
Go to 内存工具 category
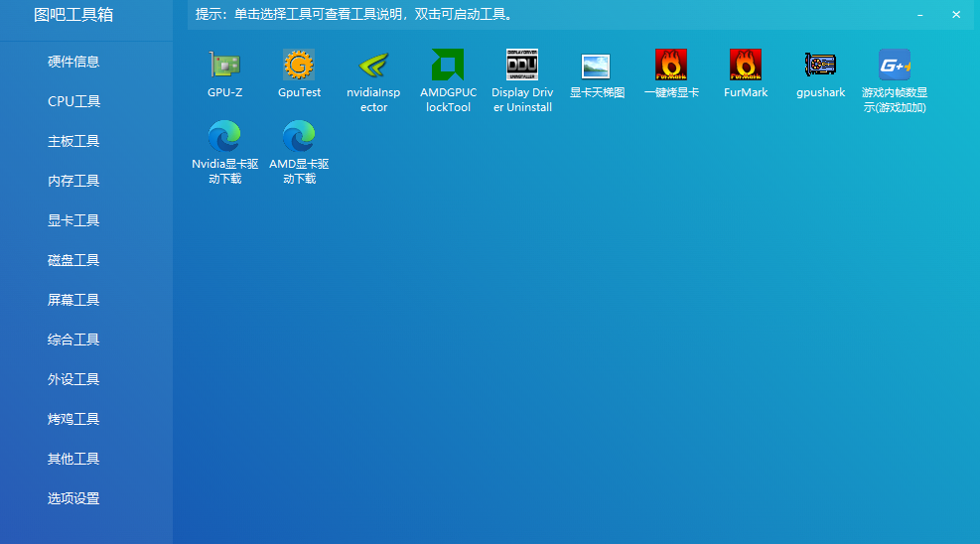tap(73, 181)
